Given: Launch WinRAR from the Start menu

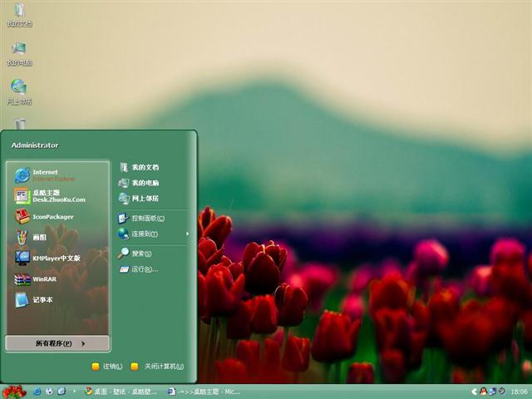Looking at the screenshot, I should (x=57, y=279).
